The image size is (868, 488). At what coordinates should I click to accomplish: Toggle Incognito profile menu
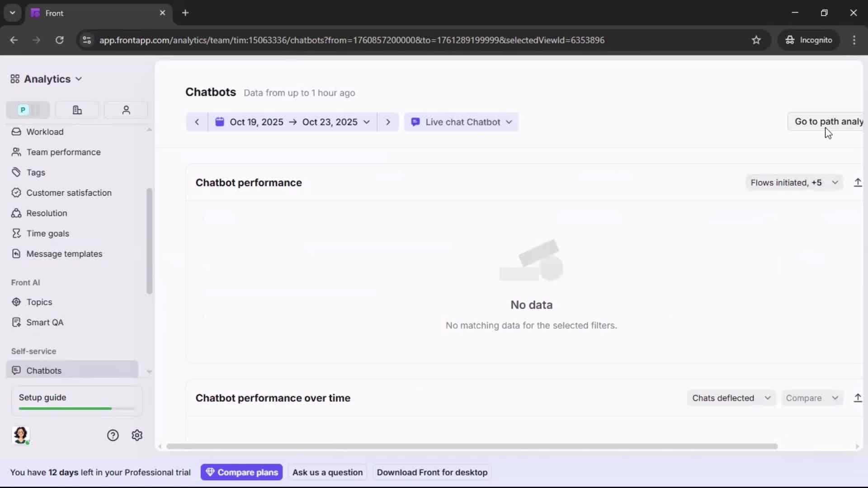click(810, 40)
